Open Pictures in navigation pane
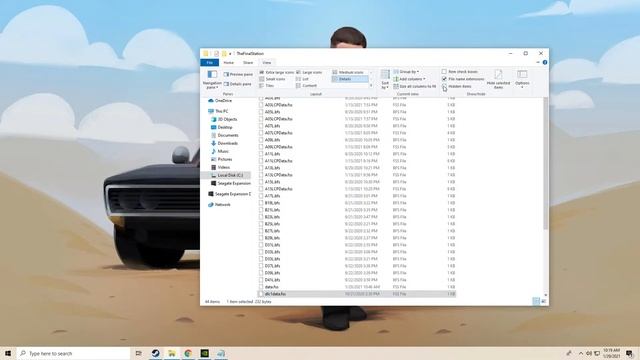Viewport: 640px width, 360px height. [222, 159]
